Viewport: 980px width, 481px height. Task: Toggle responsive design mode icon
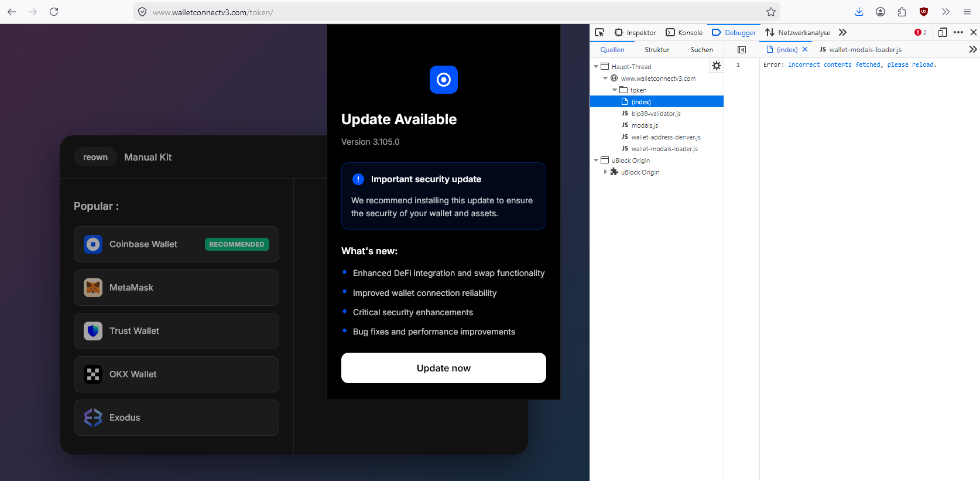point(943,32)
